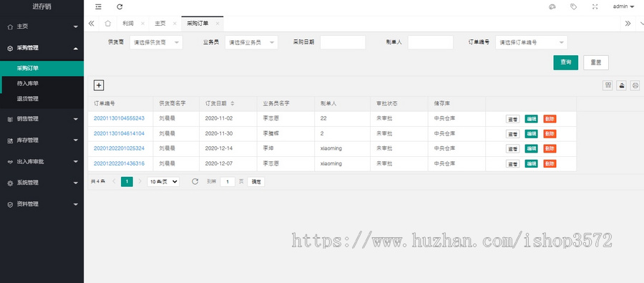The image size is (644, 283).
Task: View order 20201202201436316 row button
Action: coord(512,164)
